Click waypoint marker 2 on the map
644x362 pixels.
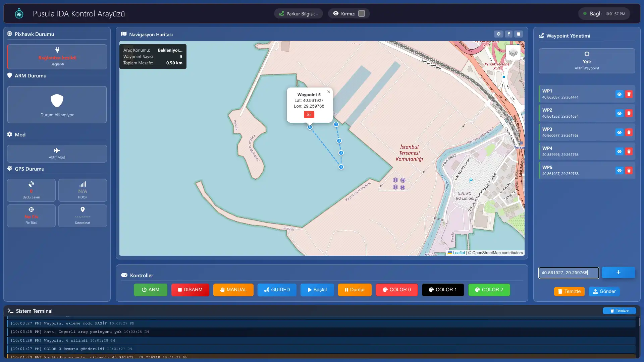339,141
